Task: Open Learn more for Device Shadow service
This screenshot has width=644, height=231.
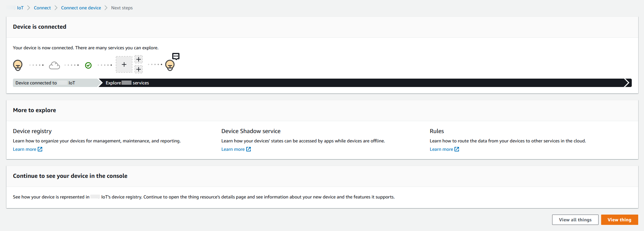Action: (233, 149)
